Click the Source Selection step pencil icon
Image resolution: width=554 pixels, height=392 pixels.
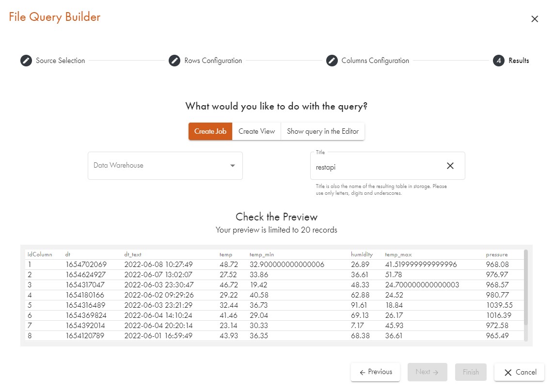point(26,61)
